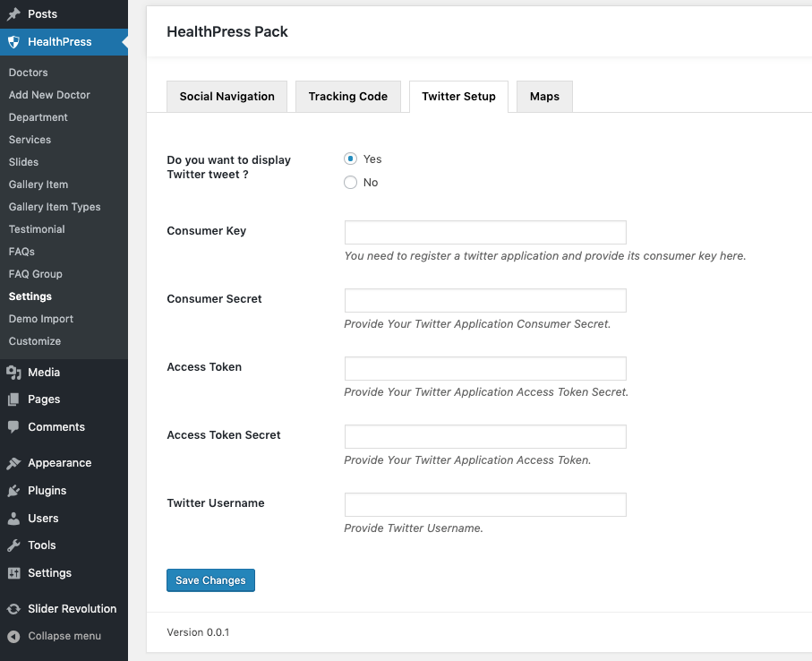Click the Slider Revolution refresh icon
812x661 pixels.
13,609
